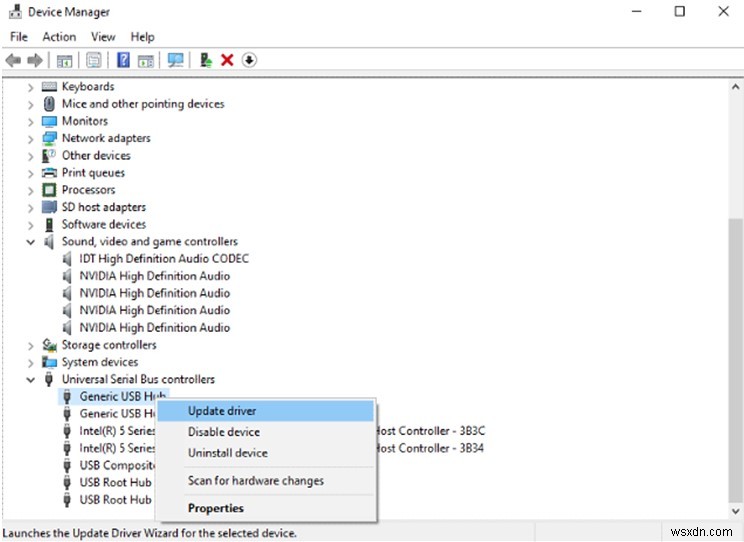
Task: Click the scrollbar down arrow
Action: [735, 511]
